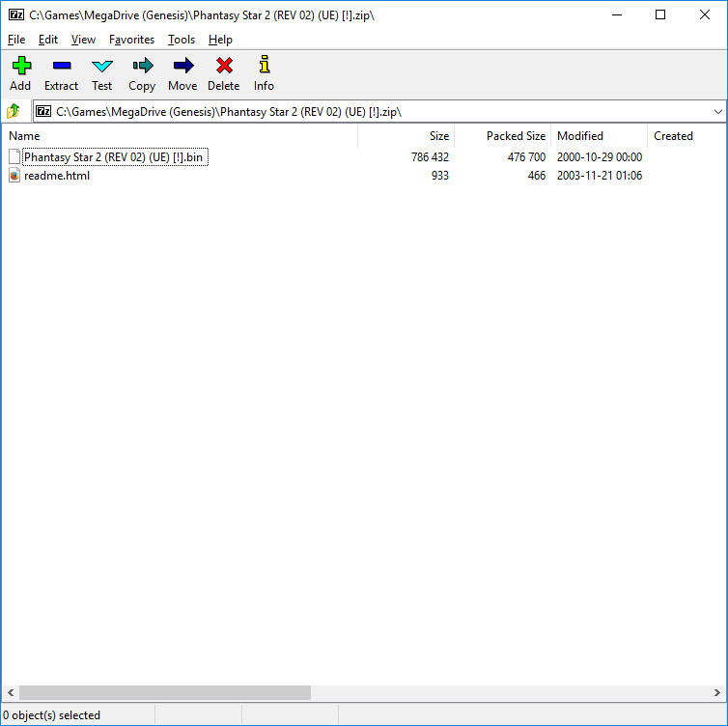The width and height of the screenshot is (728, 726).
Task: Click the 7-Zip title bar icon
Action: tap(16, 14)
